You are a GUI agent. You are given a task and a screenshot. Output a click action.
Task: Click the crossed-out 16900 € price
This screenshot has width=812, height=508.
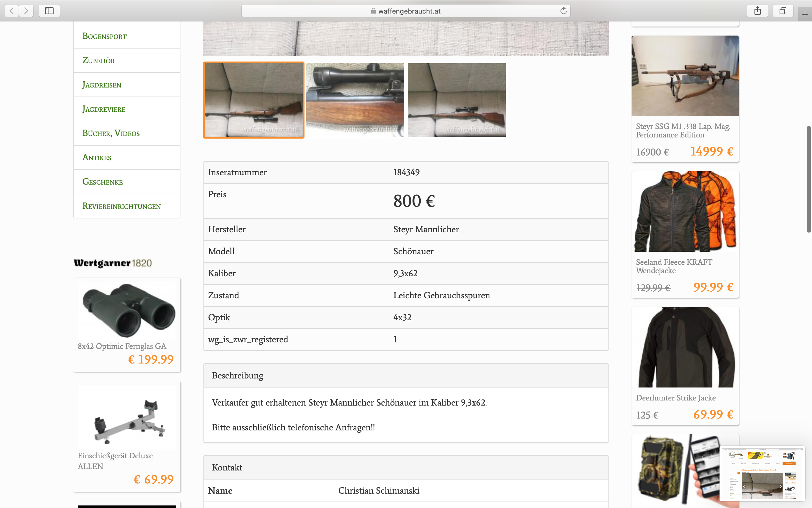tap(652, 152)
